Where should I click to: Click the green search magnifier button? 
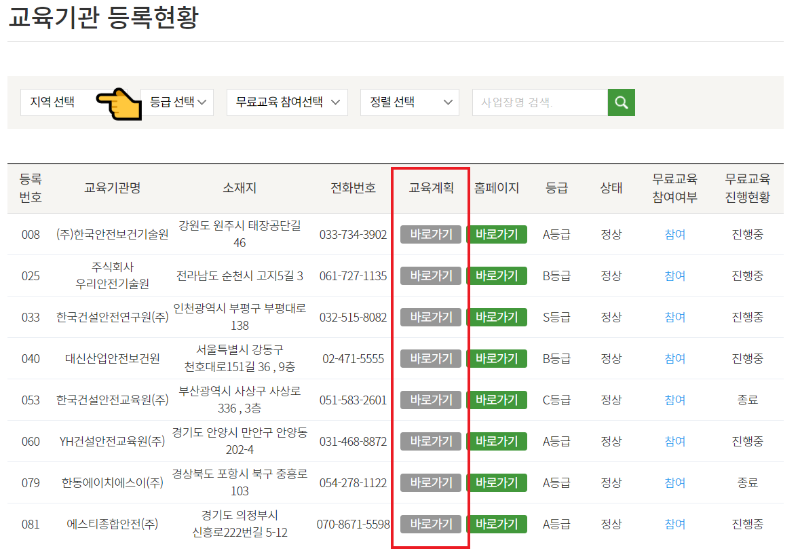pos(621,103)
